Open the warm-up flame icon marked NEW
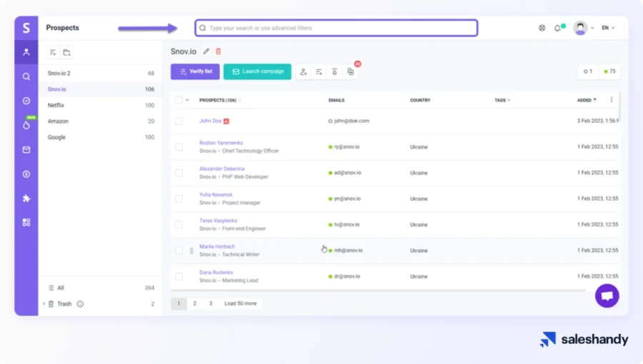This screenshot has width=643, height=364. [26, 125]
